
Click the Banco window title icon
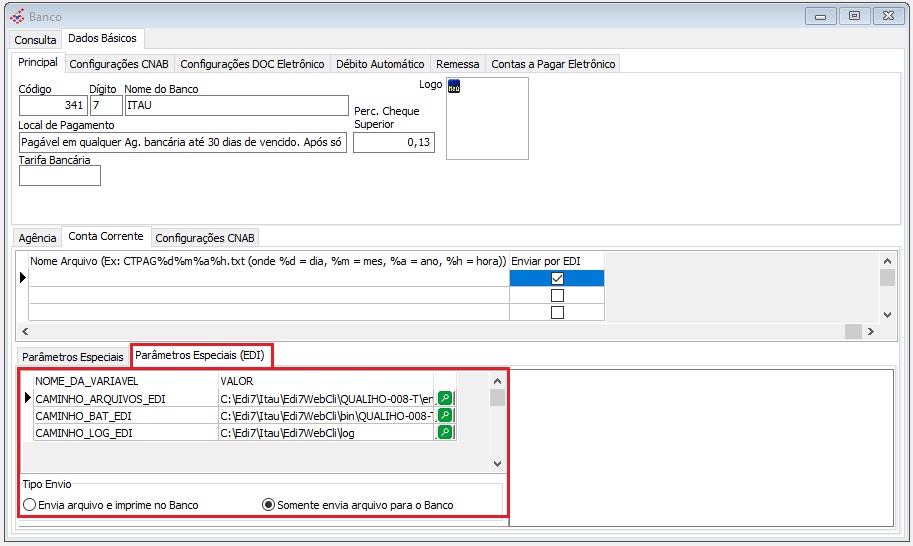pyautogui.click(x=16, y=16)
